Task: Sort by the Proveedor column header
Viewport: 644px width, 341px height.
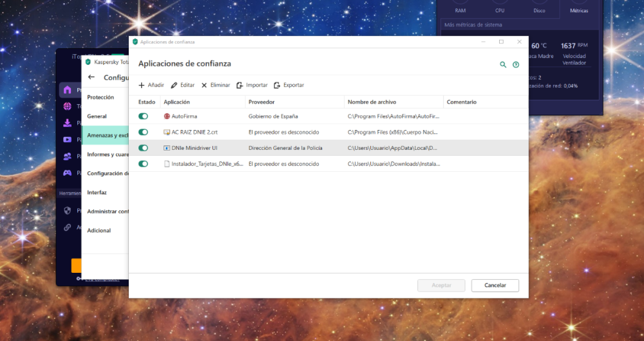Action: (261, 102)
